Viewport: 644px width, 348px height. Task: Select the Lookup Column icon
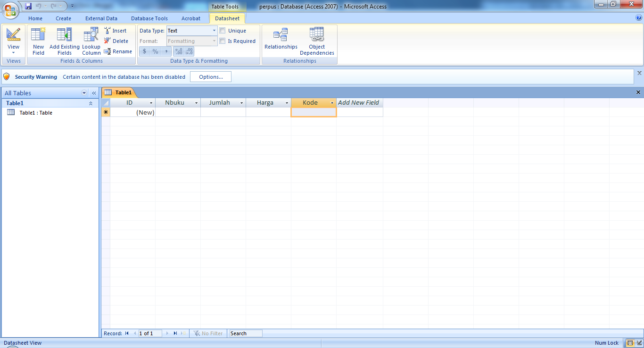click(x=91, y=40)
